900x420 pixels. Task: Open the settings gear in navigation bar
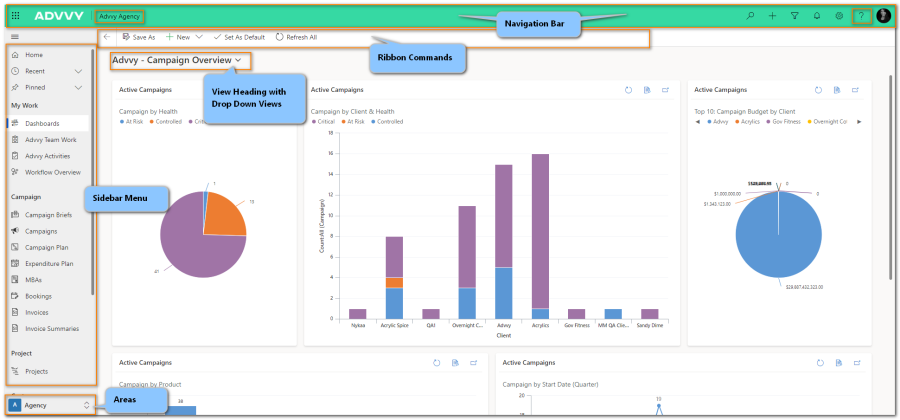tap(839, 16)
